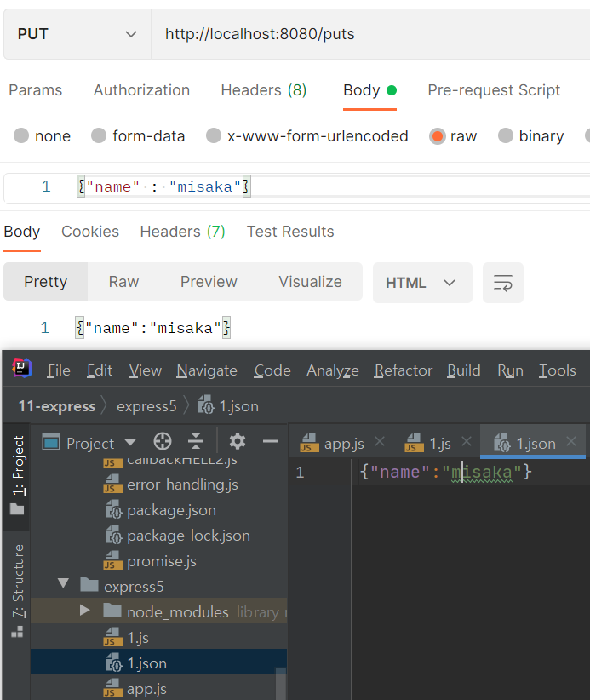This screenshot has height=700, width=590.
Task: Open the Navigate menu
Action: coord(207,370)
